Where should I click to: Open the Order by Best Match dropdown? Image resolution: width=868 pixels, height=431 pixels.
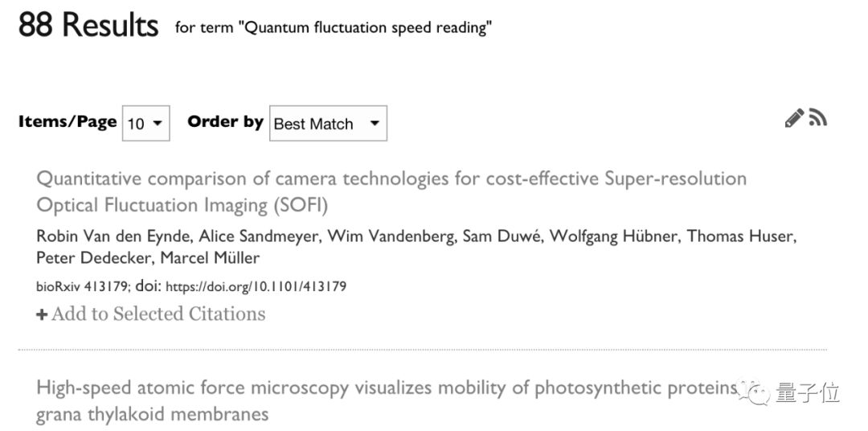point(327,124)
